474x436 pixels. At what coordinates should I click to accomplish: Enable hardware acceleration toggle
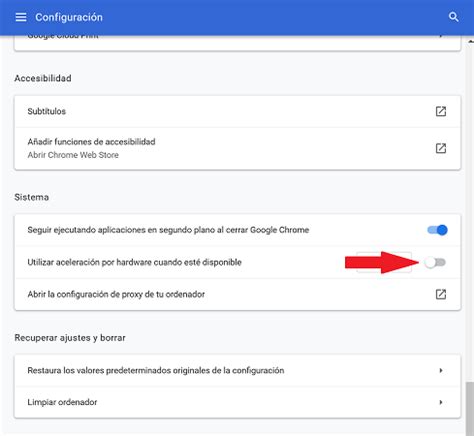pyautogui.click(x=435, y=263)
